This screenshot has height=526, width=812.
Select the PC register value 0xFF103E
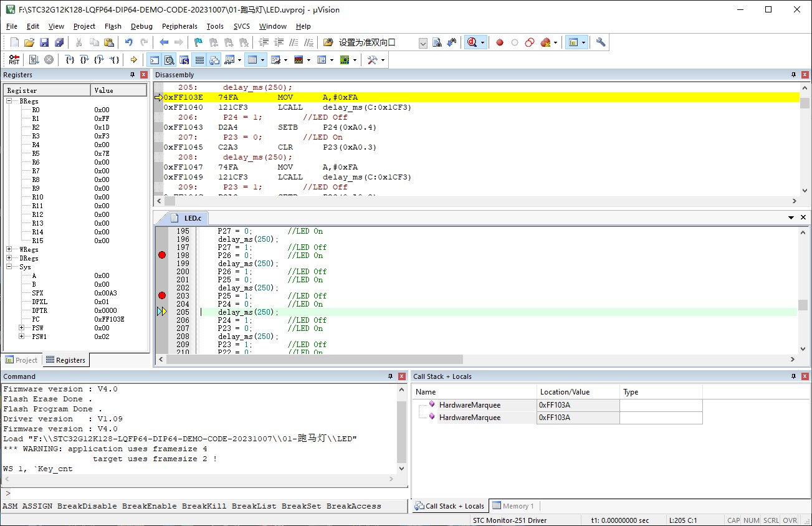pos(110,319)
